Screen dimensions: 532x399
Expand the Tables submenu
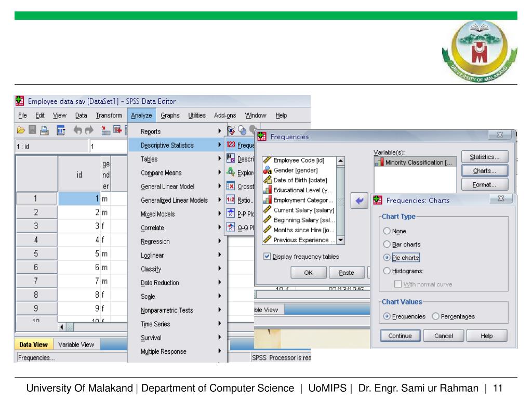[177, 159]
